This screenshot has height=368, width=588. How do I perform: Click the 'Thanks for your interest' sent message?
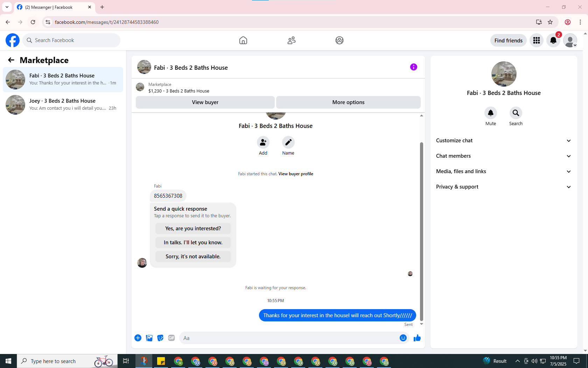pyautogui.click(x=337, y=315)
